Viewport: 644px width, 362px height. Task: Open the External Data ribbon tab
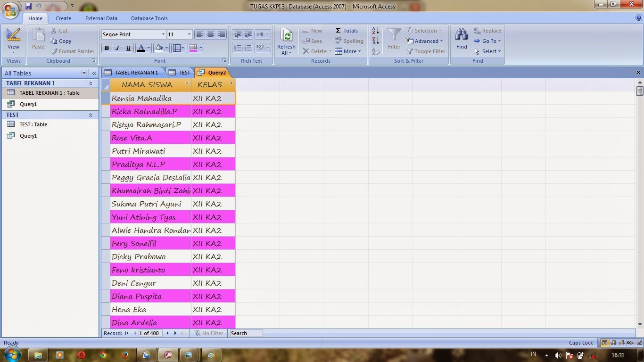(101, 18)
